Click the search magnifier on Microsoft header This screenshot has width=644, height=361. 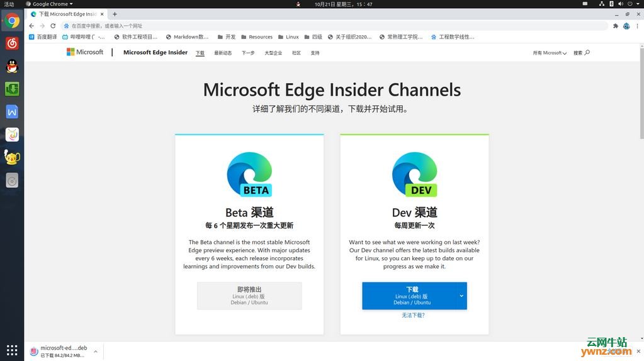(587, 52)
